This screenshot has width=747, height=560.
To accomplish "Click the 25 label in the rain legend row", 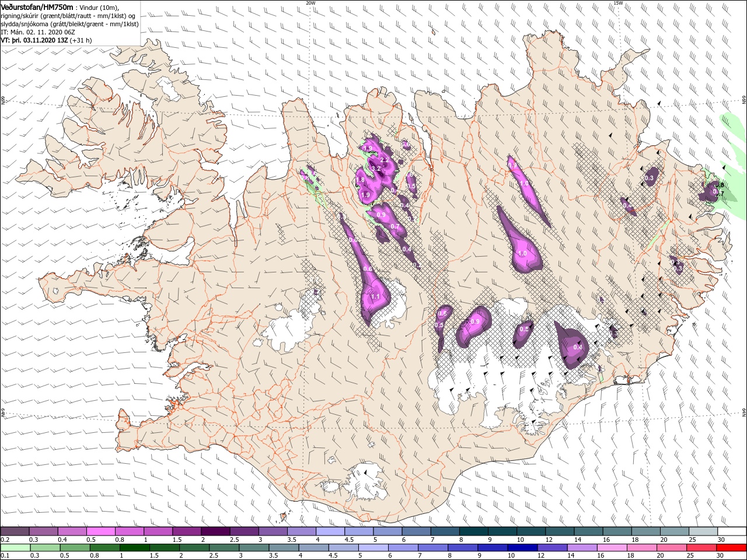I will (x=692, y=555).
